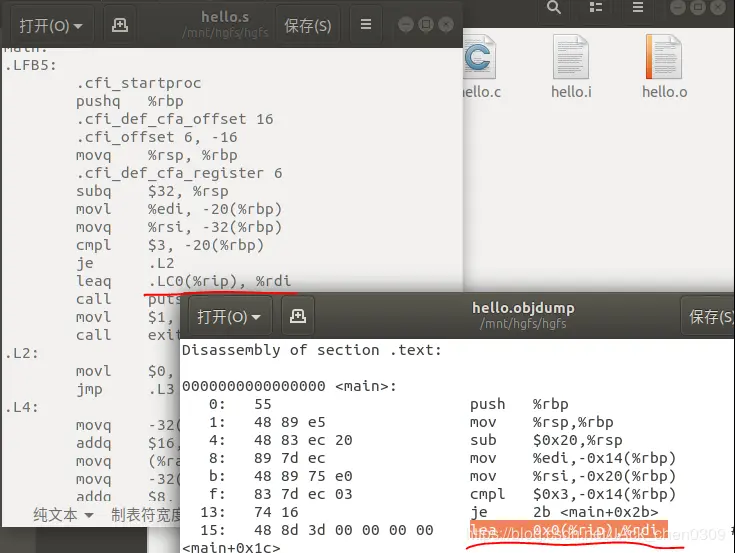The width and height of the screenshot is (735, 553).
Task: Click '.cfi_offset 6, -16' line
Action: (x=157, y=137)
